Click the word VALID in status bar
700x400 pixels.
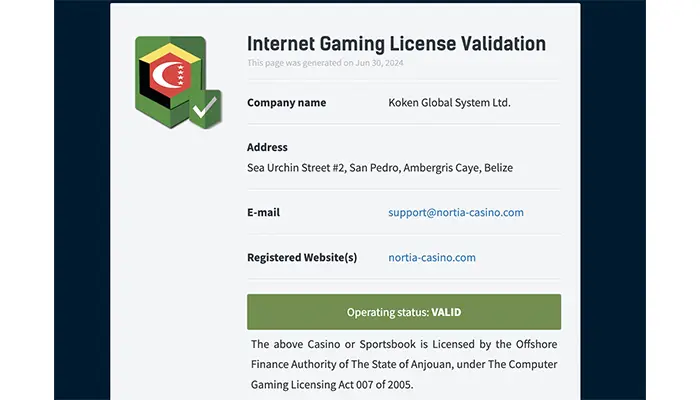click(x=446, y=312)
